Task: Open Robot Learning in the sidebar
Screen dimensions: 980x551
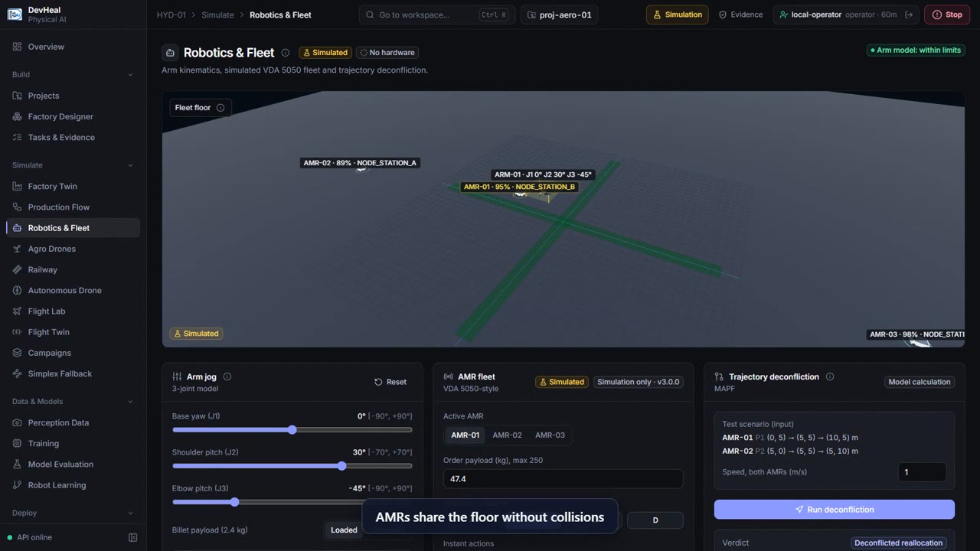Action: [73, 485]
